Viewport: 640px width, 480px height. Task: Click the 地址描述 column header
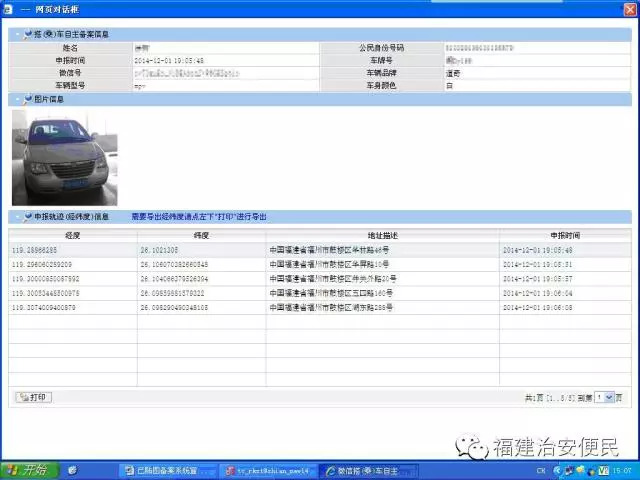[x=382, y=234]
